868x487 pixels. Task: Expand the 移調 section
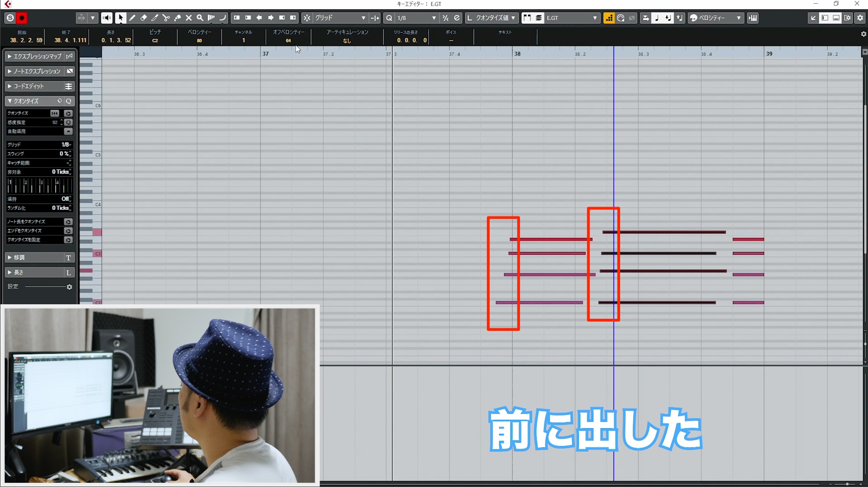(x=39, y=258)
